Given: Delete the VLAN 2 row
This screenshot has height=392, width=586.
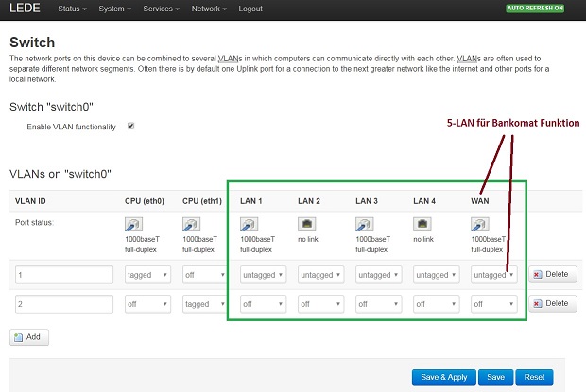Looking at the screenshot, I should pyautogui.click(x=553, y=303).
